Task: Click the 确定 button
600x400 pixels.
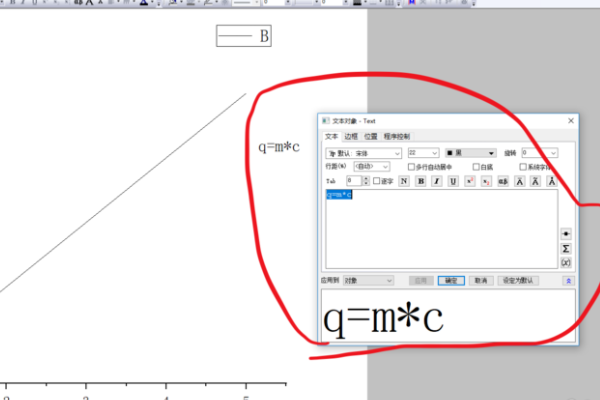Action: (451, 281)
